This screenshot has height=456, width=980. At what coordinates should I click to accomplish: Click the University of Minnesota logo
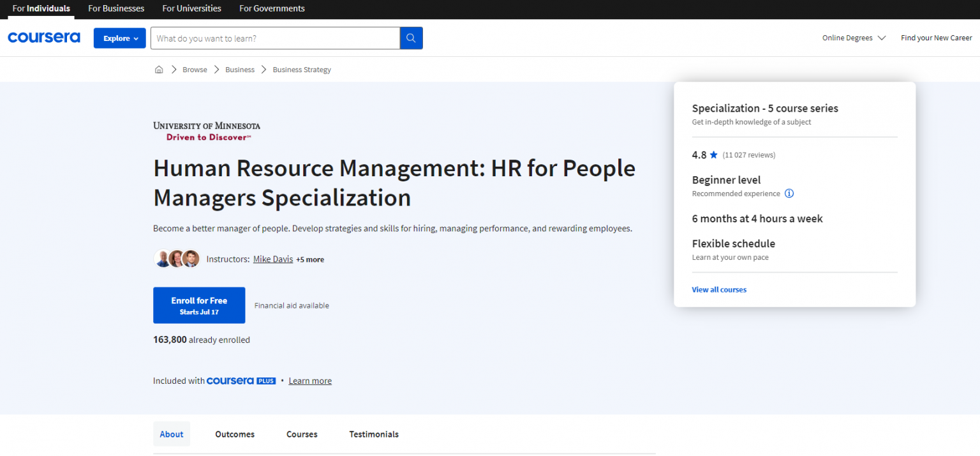(205, 130)
